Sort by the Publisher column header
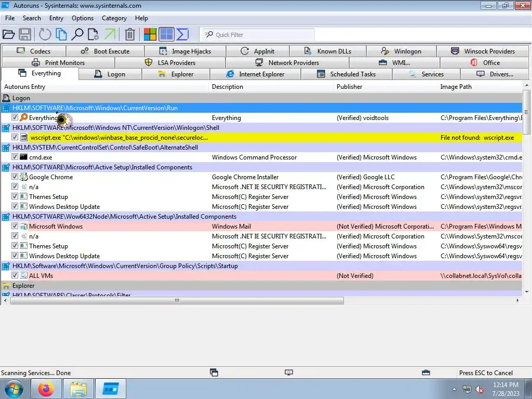This screenshot has height=399, width=532. [x=385, y=87]
